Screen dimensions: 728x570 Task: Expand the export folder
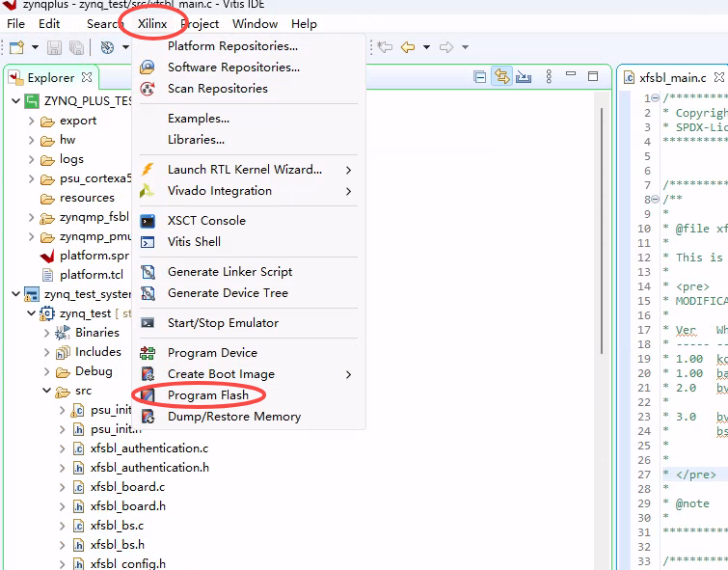pos(31,121)
